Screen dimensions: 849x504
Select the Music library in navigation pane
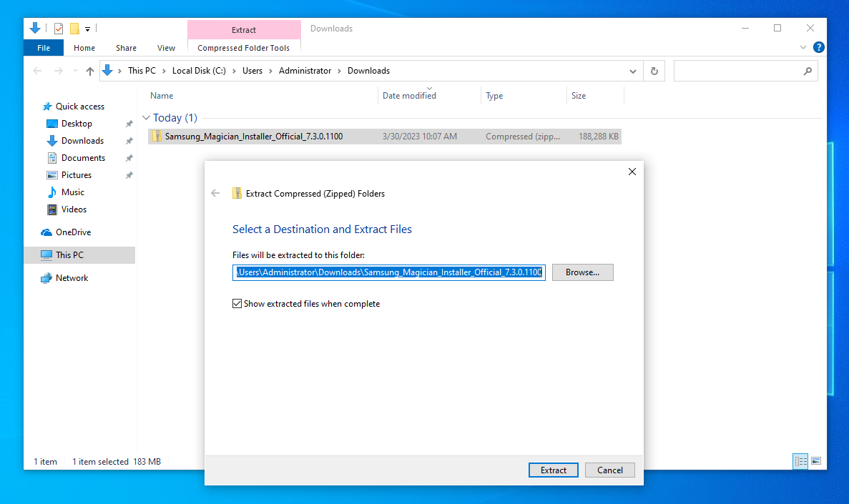(x=72, y=192)
